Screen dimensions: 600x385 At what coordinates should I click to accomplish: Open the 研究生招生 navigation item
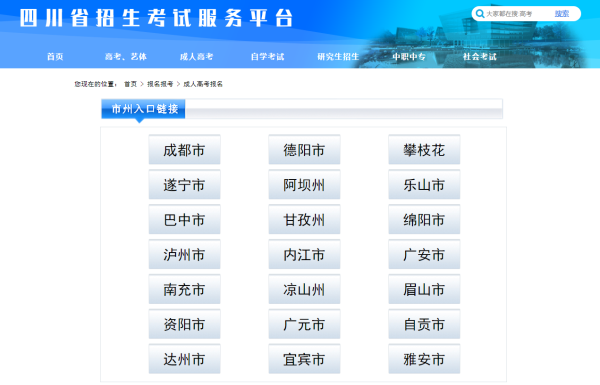(338, 57)
